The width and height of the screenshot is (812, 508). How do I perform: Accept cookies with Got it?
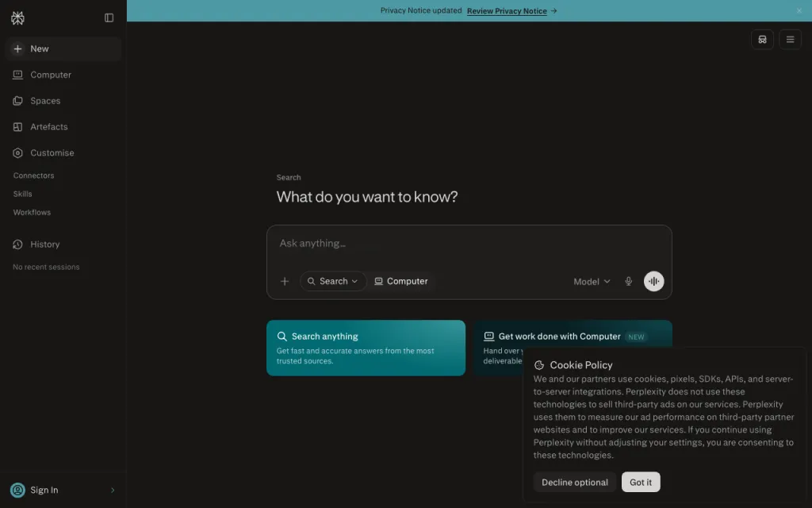(641, 482)
